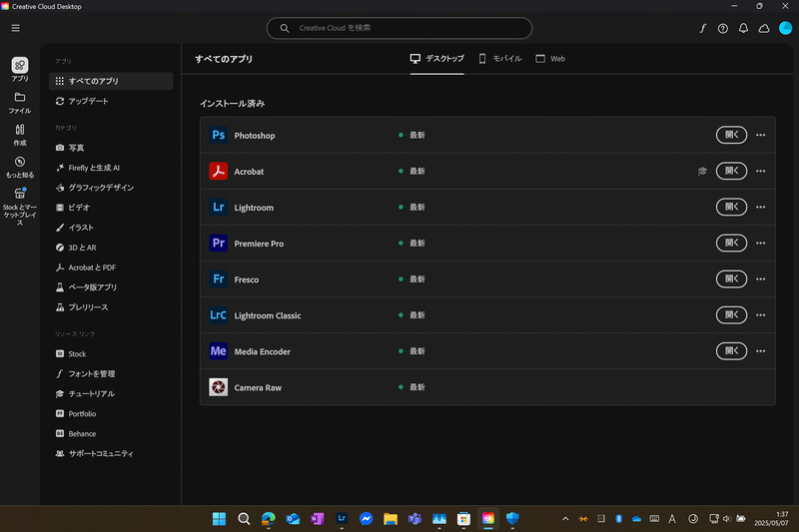Click 開く button for Photoshop
Viewport: 799px width, 532px height.
731,135
